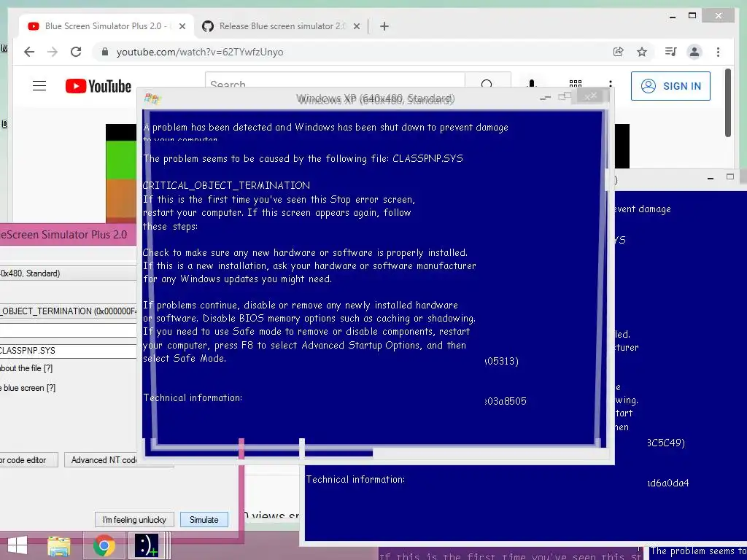Click the SIGN IN button on YouTube

pyautogui.click(x=670, y=86)
